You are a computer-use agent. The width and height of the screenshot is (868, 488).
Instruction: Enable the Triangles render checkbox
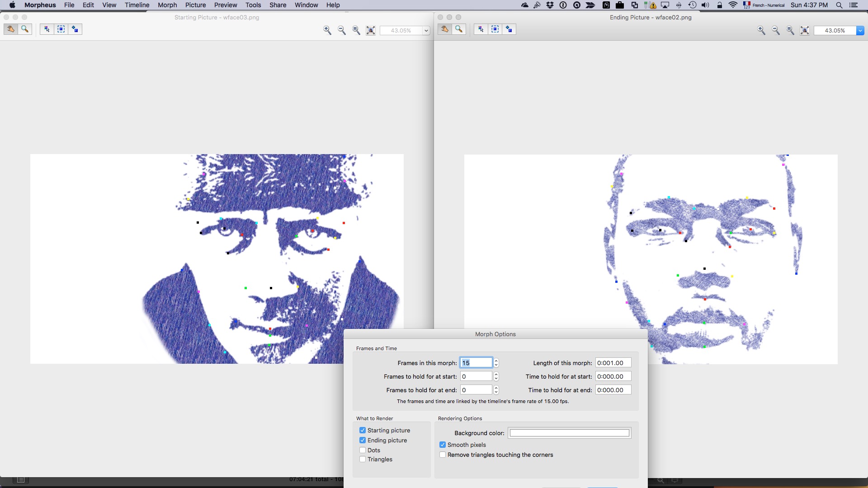point(363,459)
